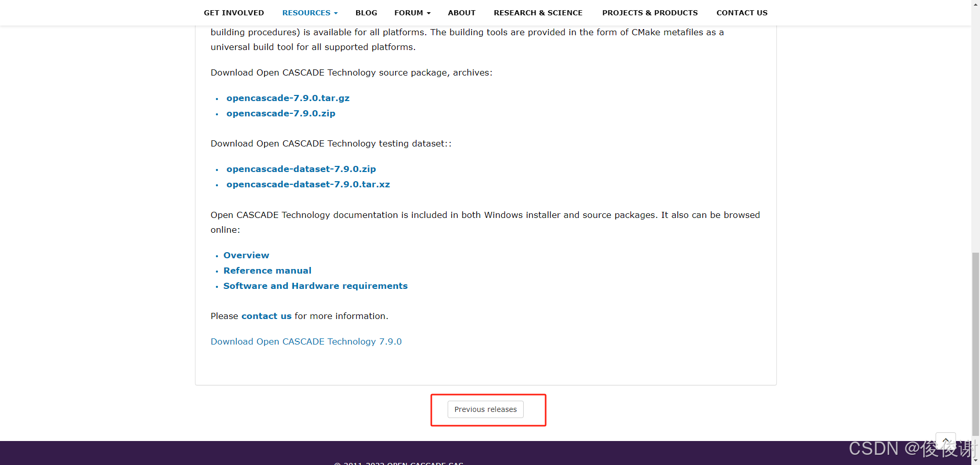
Task: Open the Reference manual
Action: coord(267,271)
